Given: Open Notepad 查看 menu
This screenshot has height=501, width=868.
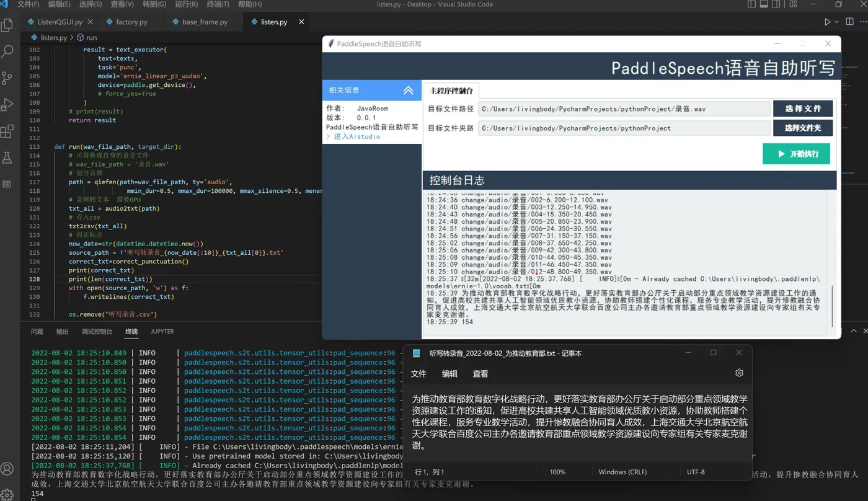Looking at the screenshot, I should click(480, 374).
